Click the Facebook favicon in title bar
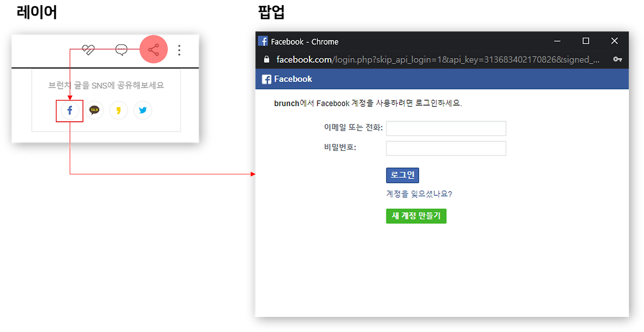 (x=263, y=41)
